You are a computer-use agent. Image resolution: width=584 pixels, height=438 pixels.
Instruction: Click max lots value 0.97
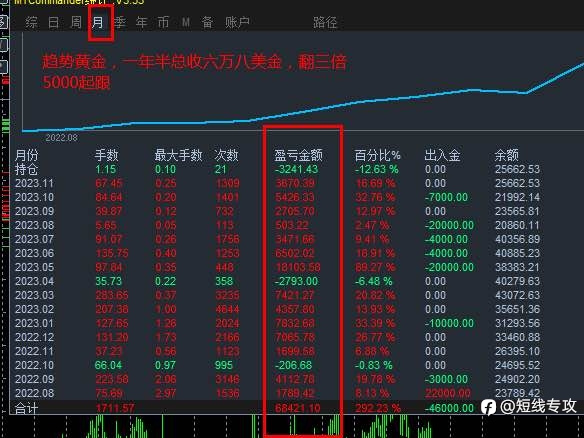tap(165, 365)
